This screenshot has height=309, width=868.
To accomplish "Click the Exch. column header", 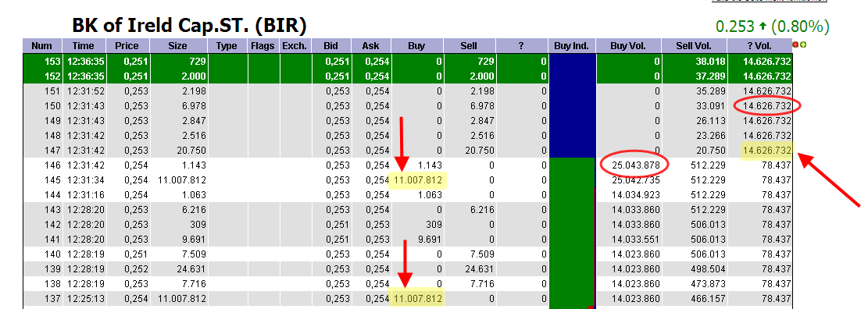I will coord(295,46).
